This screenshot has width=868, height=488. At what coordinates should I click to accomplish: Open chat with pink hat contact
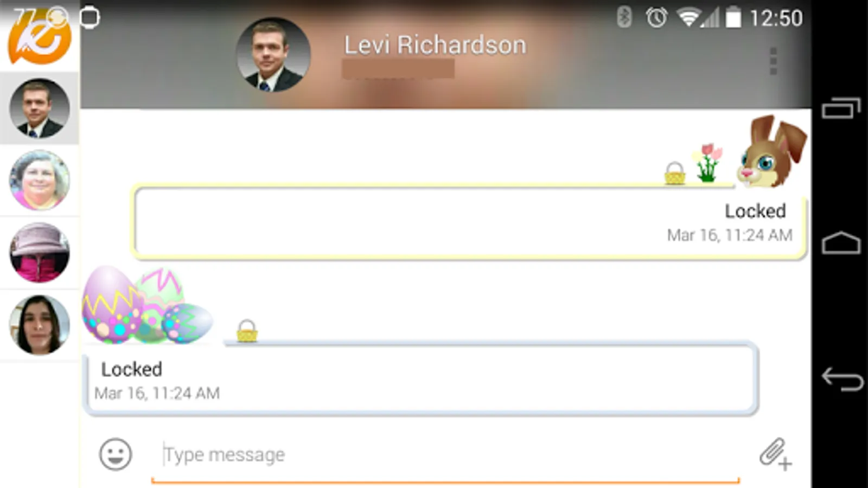40,252
